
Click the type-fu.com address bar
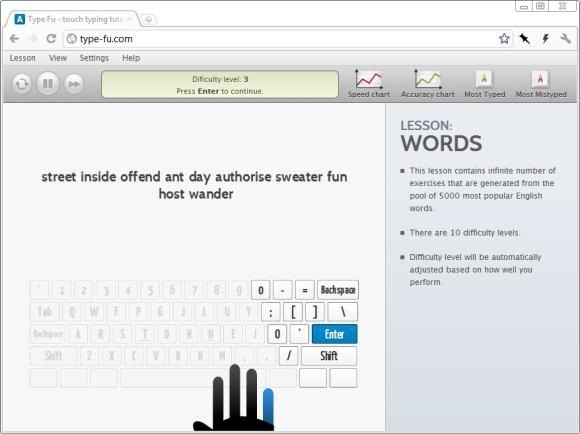pos(281,38)
